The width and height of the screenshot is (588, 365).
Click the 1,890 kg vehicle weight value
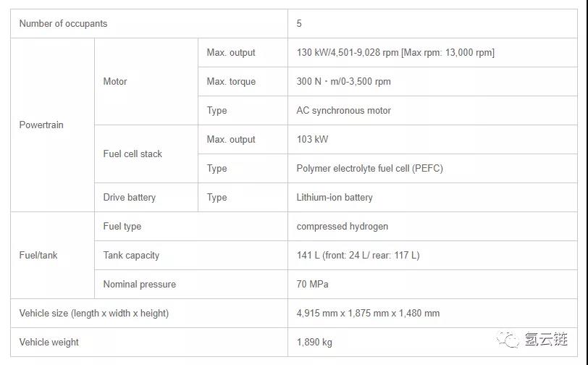click(x=314, y=342)
